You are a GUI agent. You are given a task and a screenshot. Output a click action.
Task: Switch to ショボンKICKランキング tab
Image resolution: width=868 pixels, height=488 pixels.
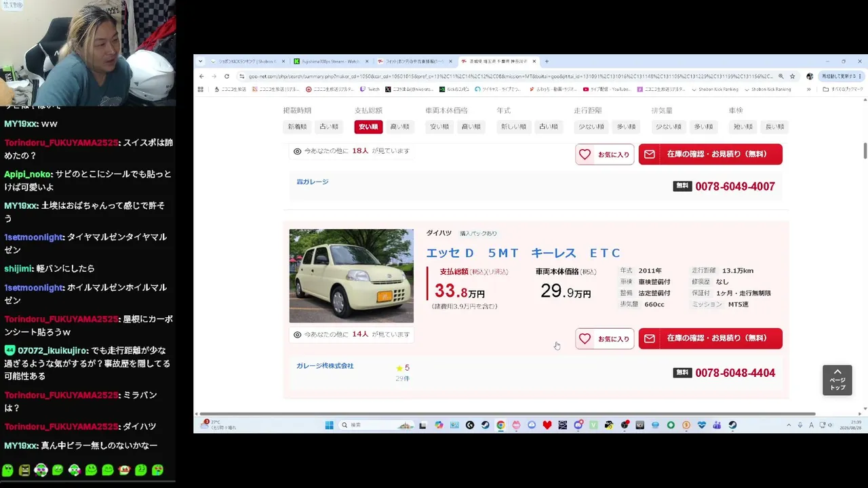(x=247, y=61)
